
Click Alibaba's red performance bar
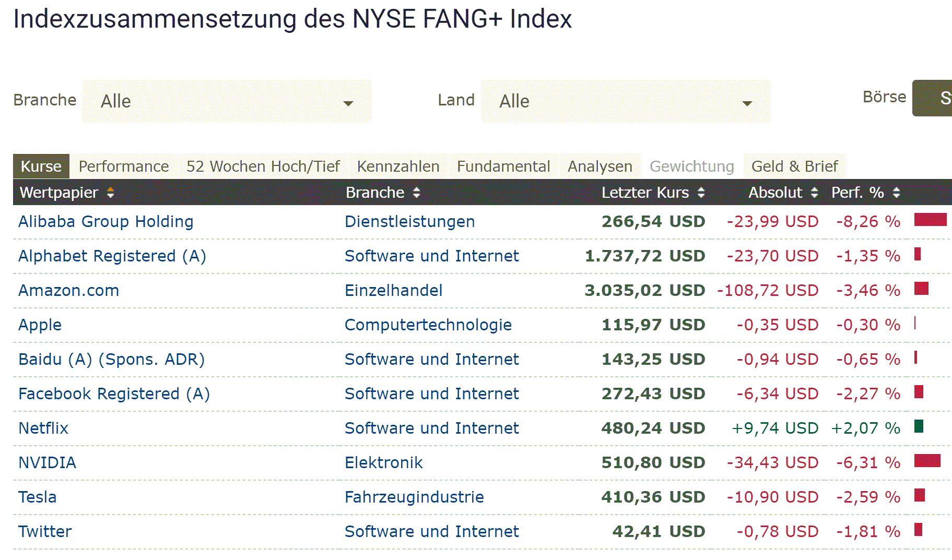click(x=930, y=220)
